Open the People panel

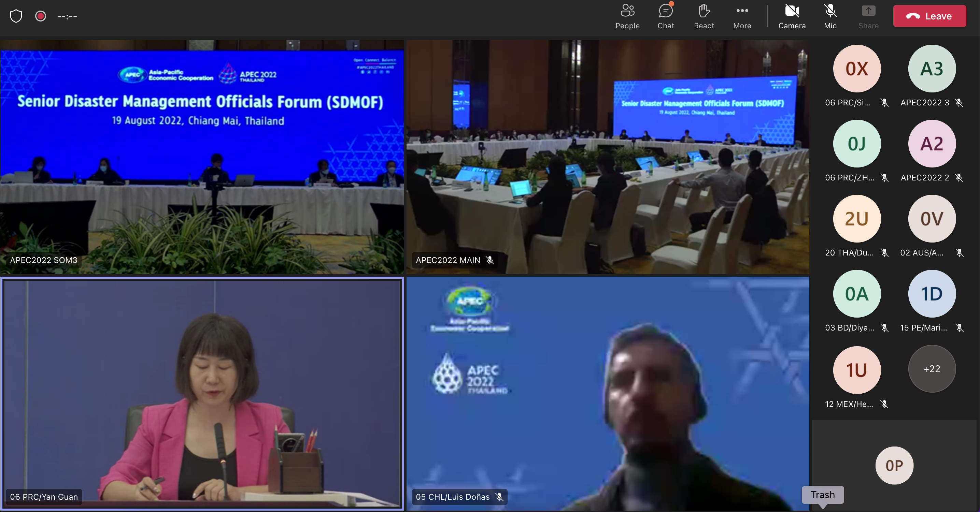pos(627,17)
